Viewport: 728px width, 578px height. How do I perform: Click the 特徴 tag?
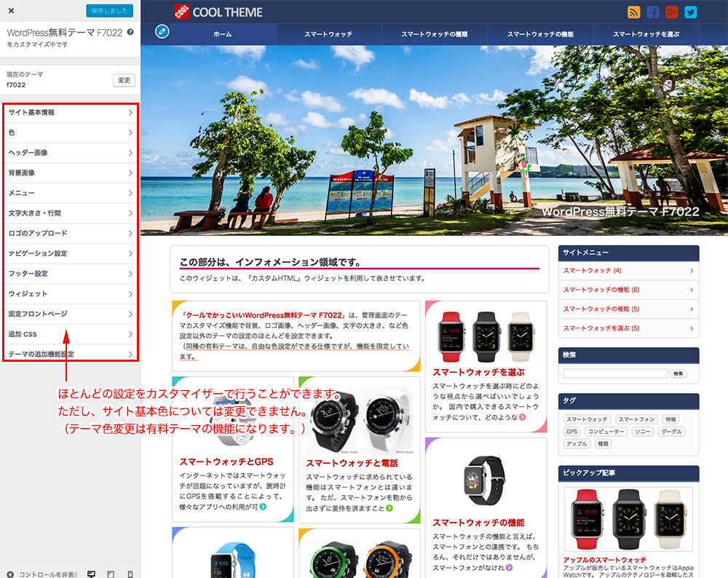pyautogui.click(x=671, y=419)
